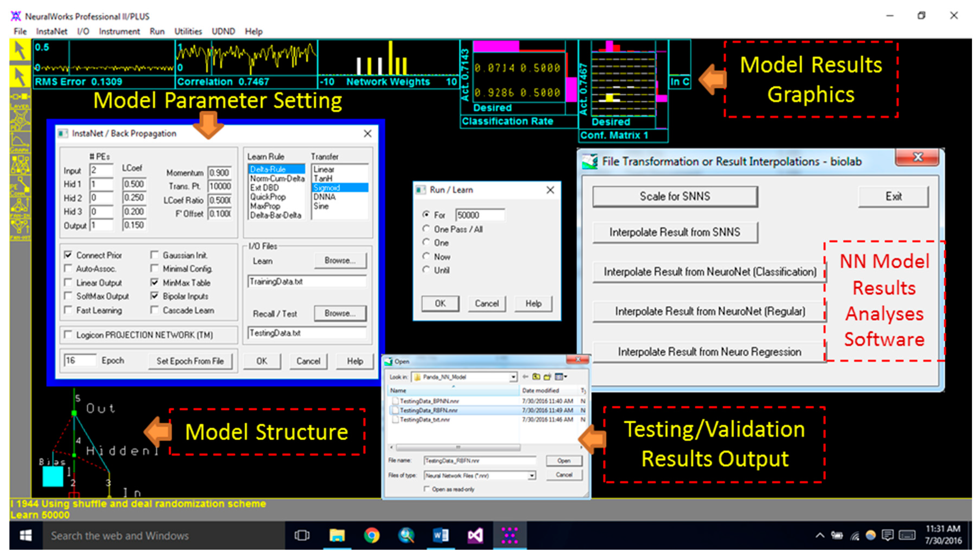Open Visual Studio from the taskbar
Image resolution: width=980 pixels, height=560 pixels.
coord(475,535)
